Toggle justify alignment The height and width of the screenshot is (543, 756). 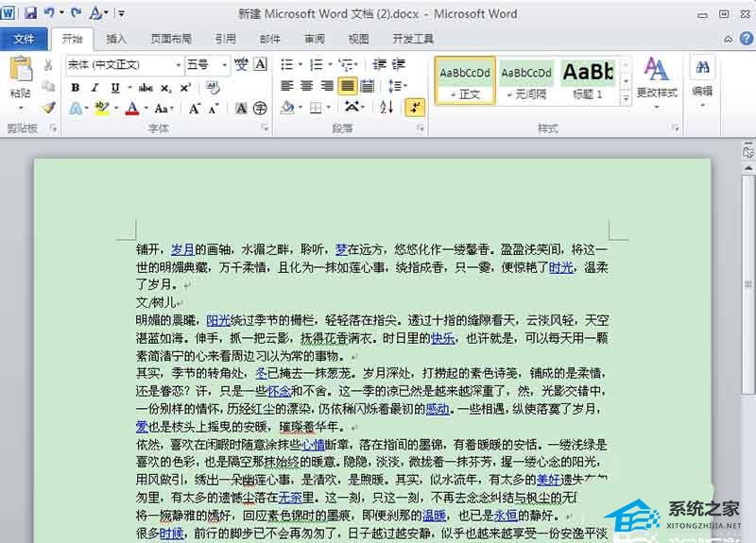[347, 86]
